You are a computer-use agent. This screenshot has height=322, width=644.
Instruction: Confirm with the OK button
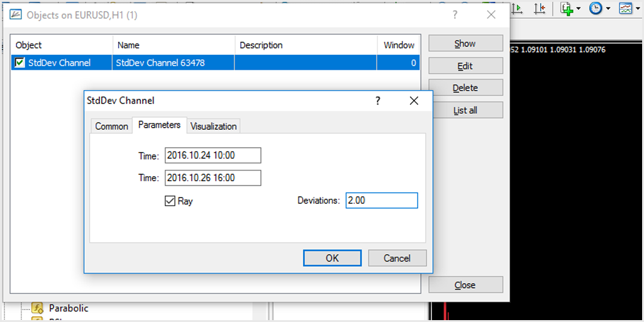332,258
